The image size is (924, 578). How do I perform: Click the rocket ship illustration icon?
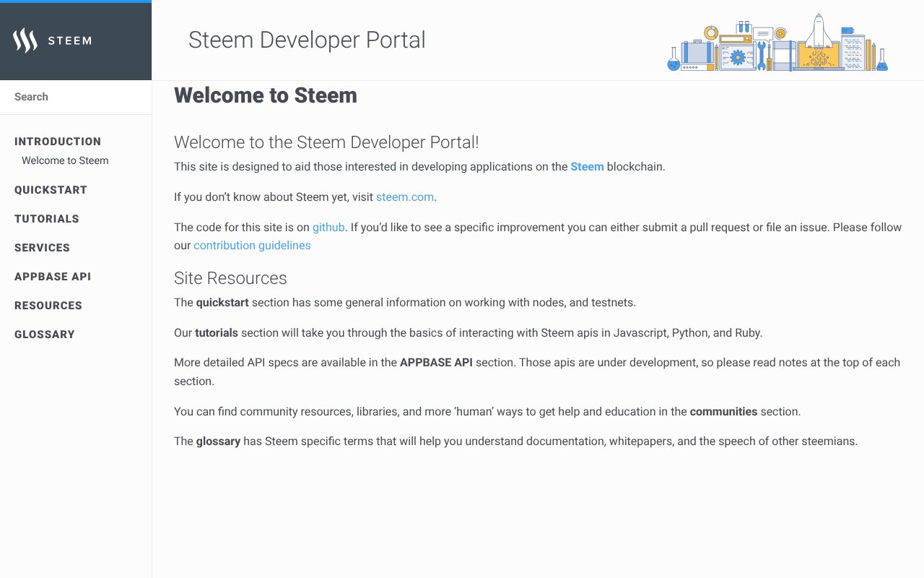tap(818, 29)
